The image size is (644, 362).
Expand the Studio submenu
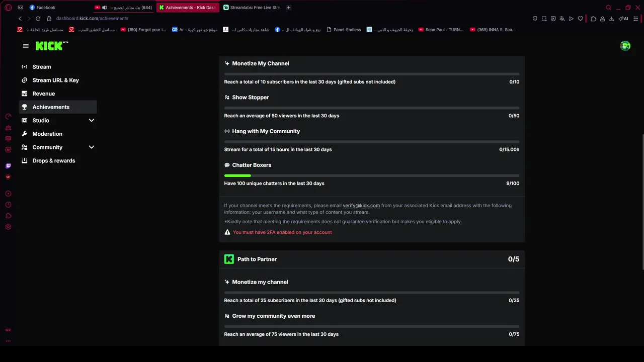point(91,121)
